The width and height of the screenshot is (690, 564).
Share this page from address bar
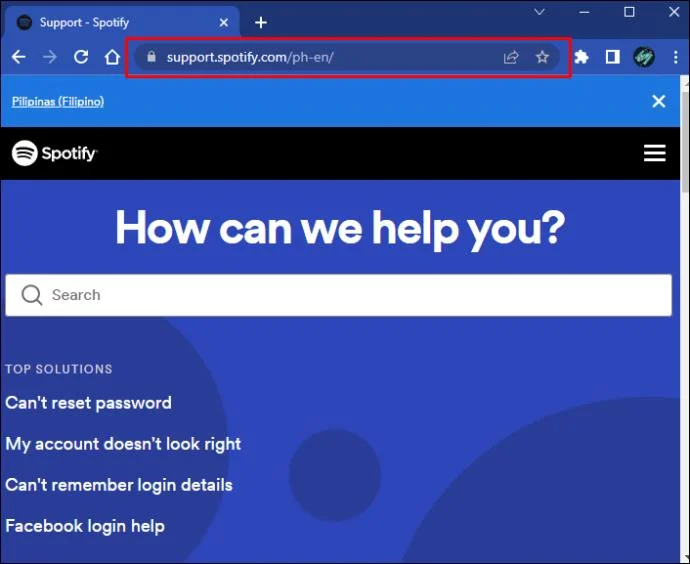pos(511,57)
